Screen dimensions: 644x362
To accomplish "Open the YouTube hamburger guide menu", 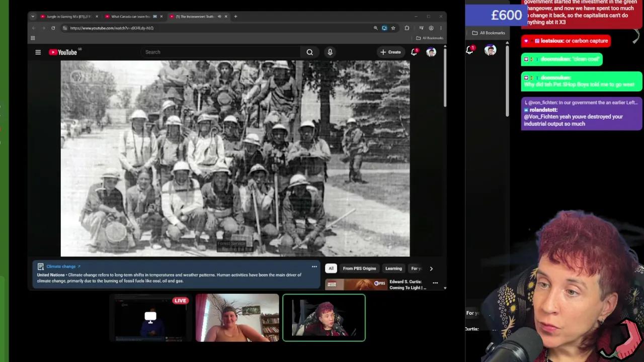I will coord(38,52).
